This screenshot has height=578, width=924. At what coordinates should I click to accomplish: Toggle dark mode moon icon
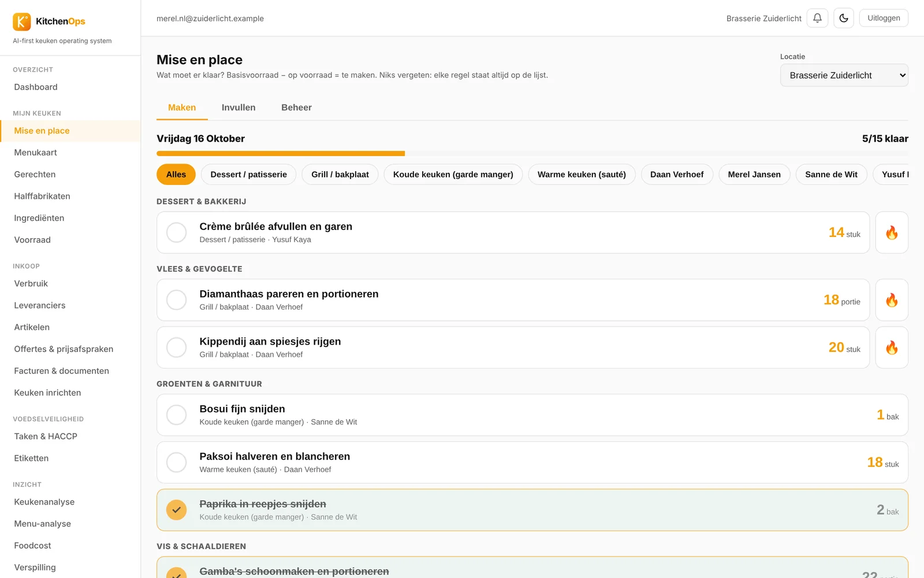click(844, 18)
